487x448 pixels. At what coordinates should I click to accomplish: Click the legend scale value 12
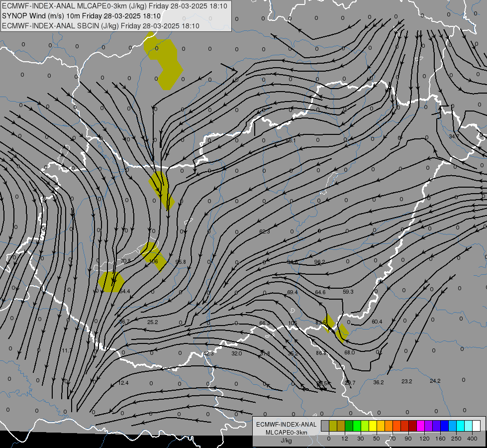[x=344, y=439]
